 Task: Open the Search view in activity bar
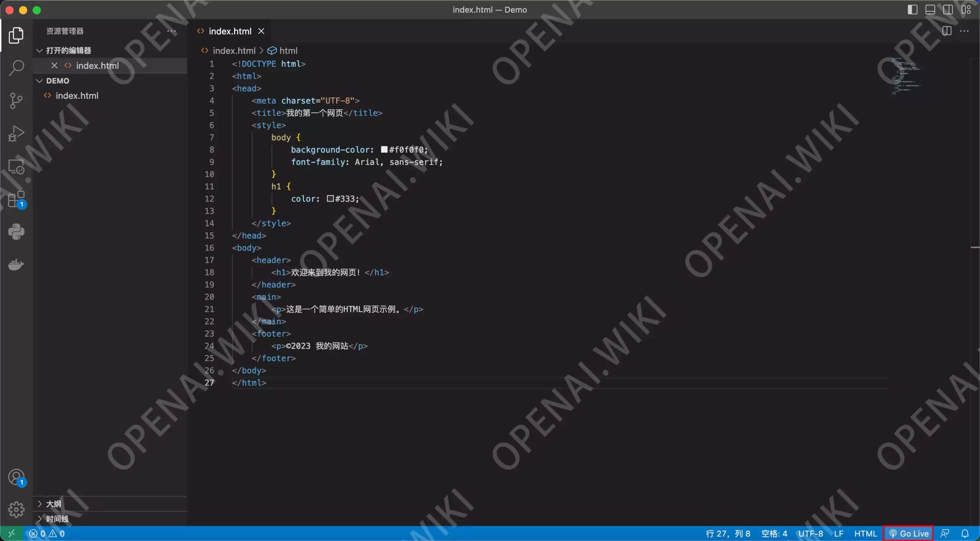tap(16, 68)
